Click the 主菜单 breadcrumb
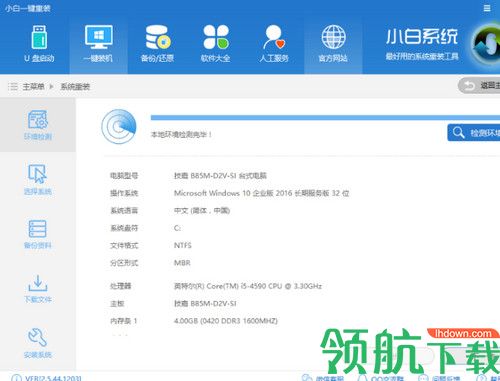 tap(33, 87)
